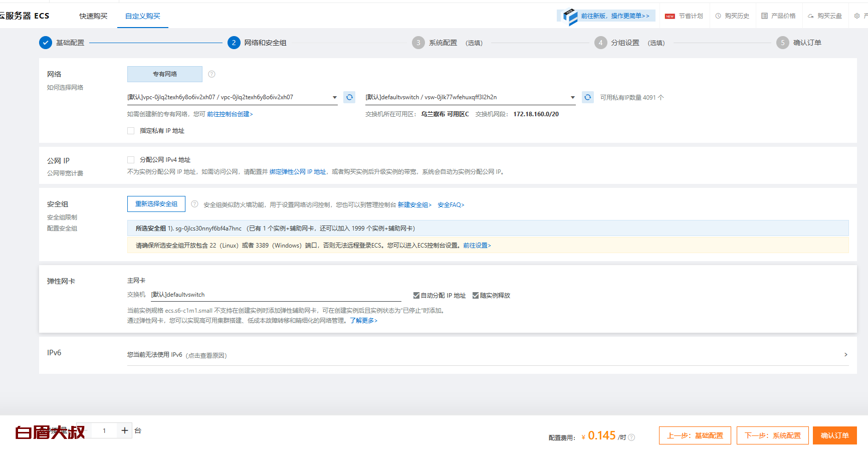The height and width of the screenshot is (454, 868).
Task: Open help icon next to 专有网络
Action: 211,74
